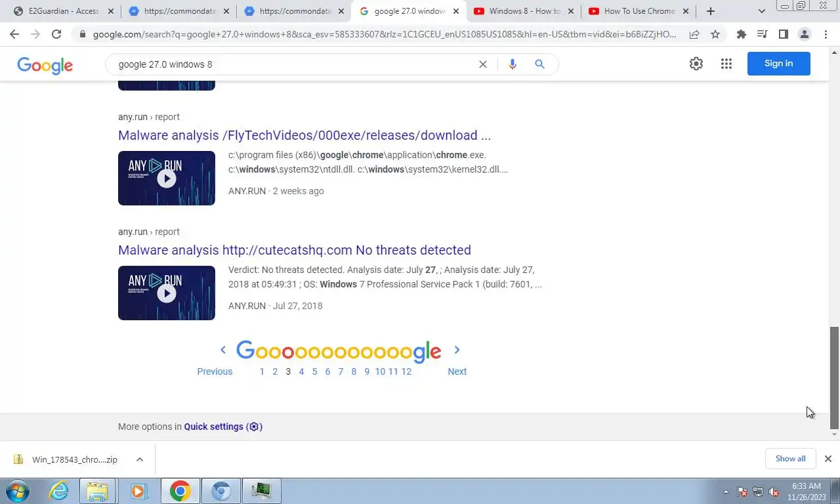Open the system monitor taskbar icon

[262, 491]
